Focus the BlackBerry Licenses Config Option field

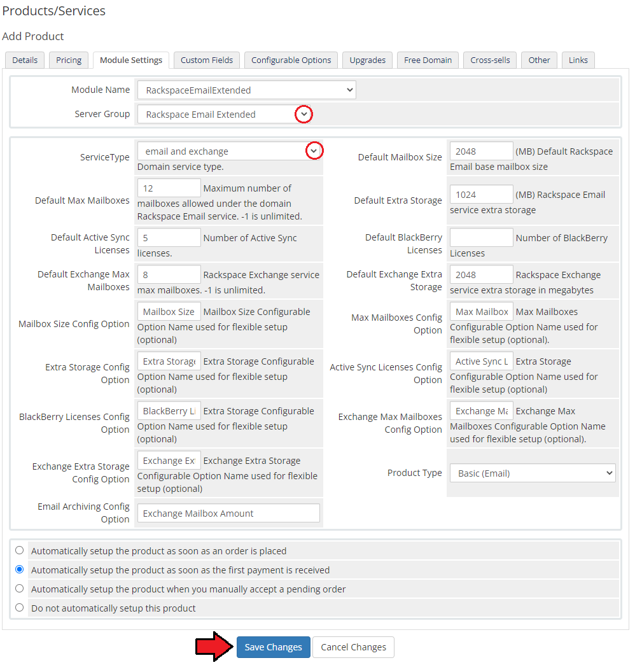coord(169,411)
